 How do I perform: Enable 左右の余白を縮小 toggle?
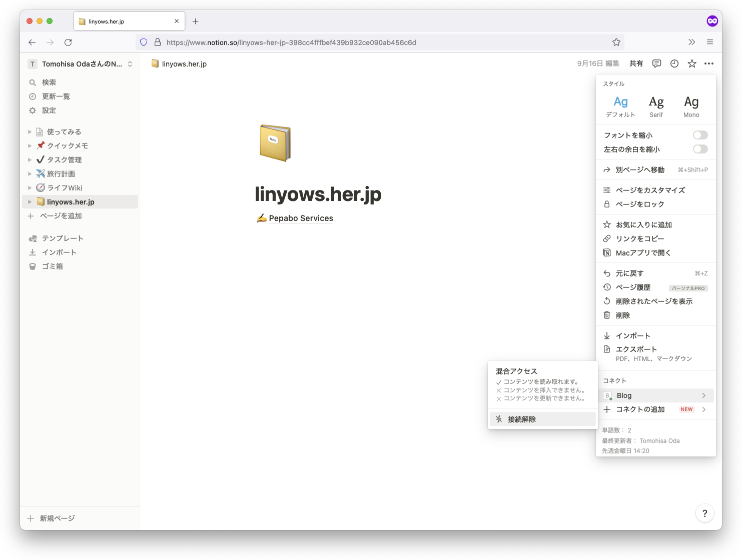tap(700, 149)
